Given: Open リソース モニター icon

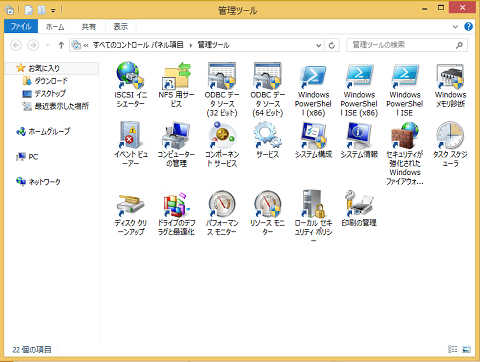Looking at the screenshot, I should (x=267, y=213).
